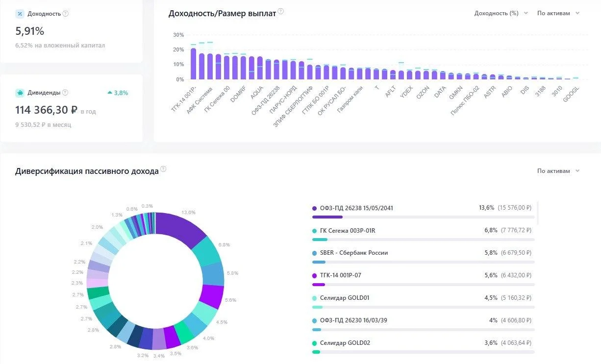Open the ТГК-14 001Р-07 row

coord(423,279)
